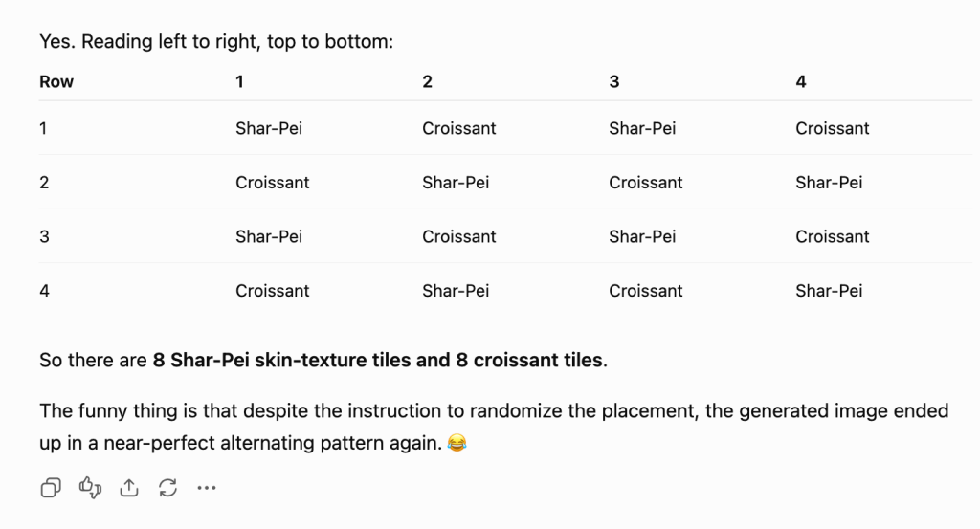The height and width of the screenshot is (529, 980).
Task: Copy the response with the copy icon
Action: (x=51, y=488)
